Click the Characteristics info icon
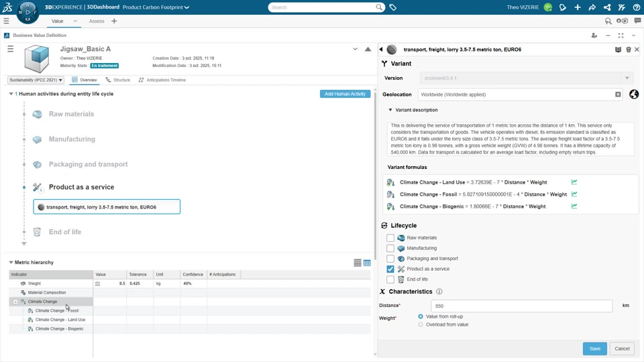 (439, 292)
